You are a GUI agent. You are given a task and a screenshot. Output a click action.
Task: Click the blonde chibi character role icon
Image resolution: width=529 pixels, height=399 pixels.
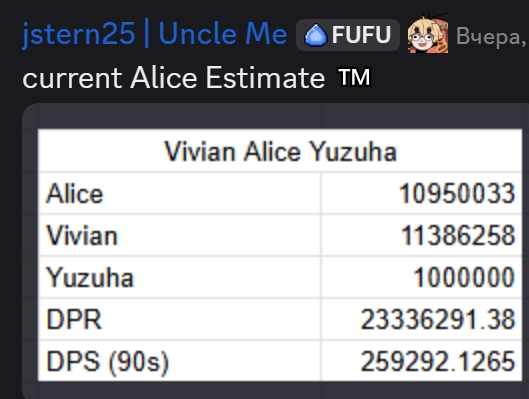(428, 34)
